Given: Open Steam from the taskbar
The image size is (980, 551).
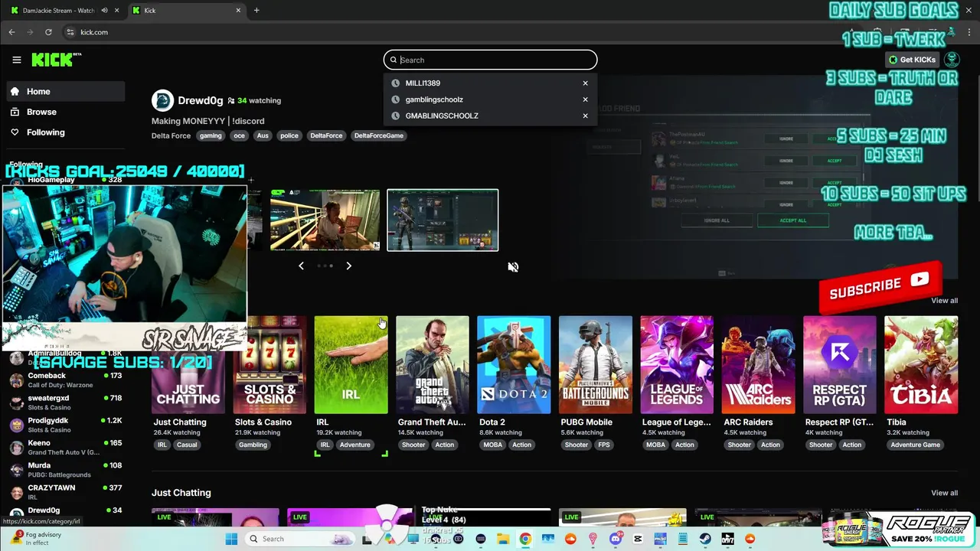Looking at the screenshot, I should coord(705,539).
